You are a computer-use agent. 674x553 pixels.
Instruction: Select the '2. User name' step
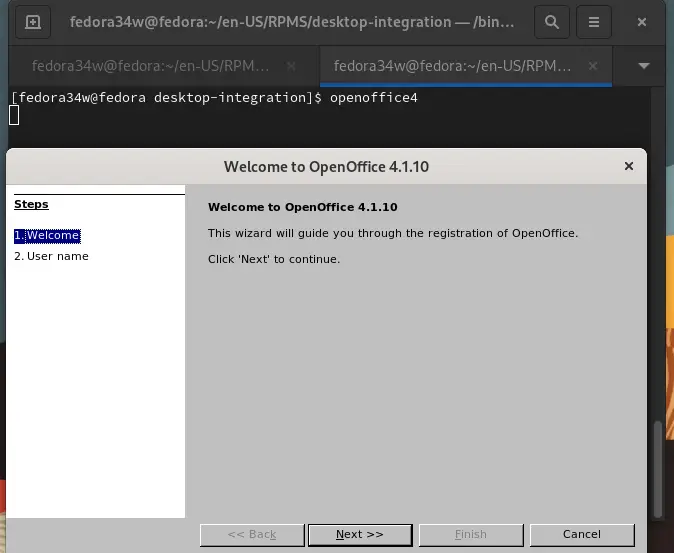click(51, 257)
